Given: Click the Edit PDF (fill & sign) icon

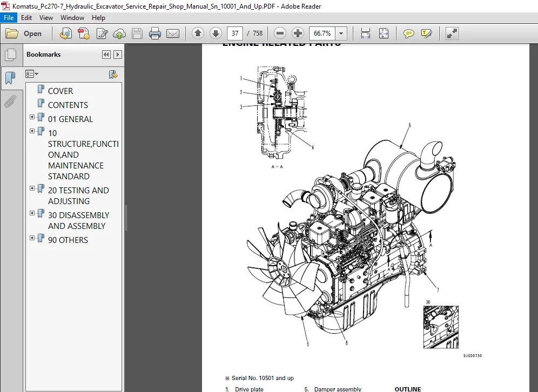Looking at the screenshot, I should (x=102, y=33).
